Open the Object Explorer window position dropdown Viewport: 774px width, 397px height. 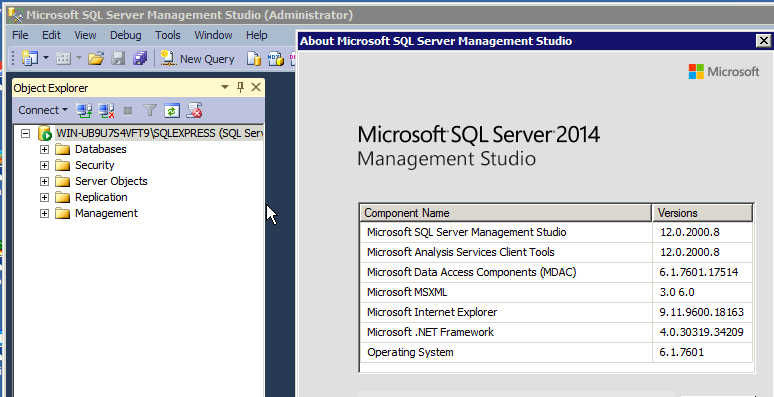225,87
